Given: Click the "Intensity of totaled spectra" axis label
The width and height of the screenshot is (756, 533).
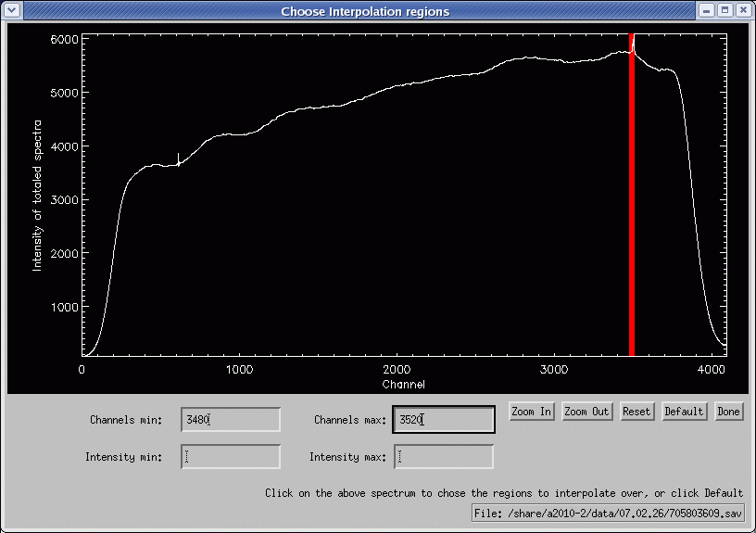Looking at the screenshot, I should [x=38, y=195].
